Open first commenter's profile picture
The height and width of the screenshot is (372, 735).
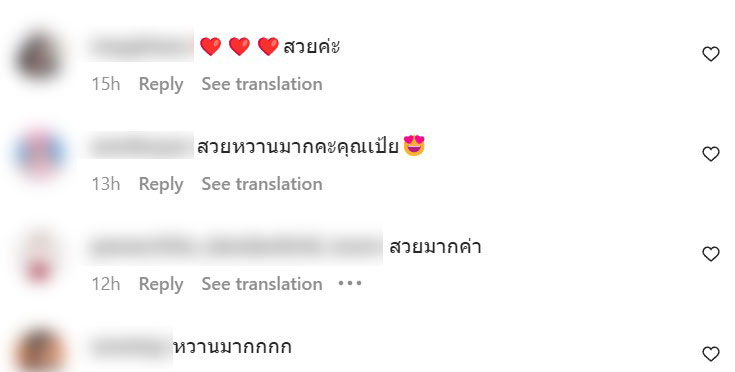[39, 57]
